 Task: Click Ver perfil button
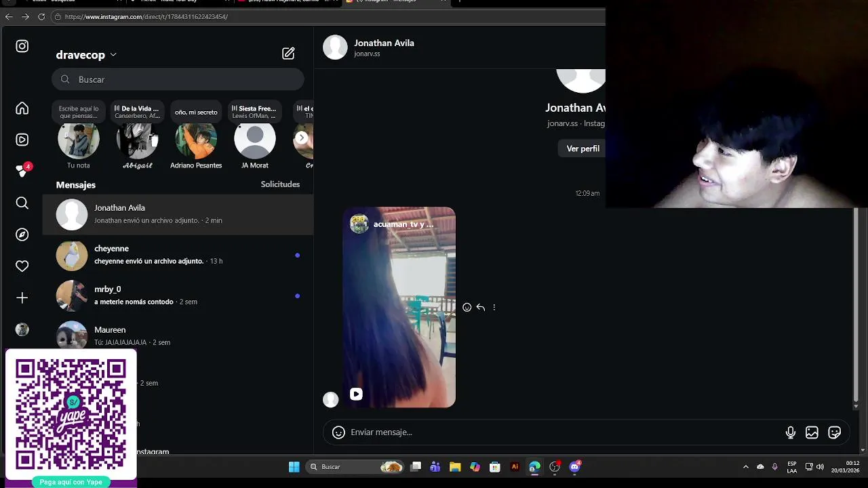point(583,148)
